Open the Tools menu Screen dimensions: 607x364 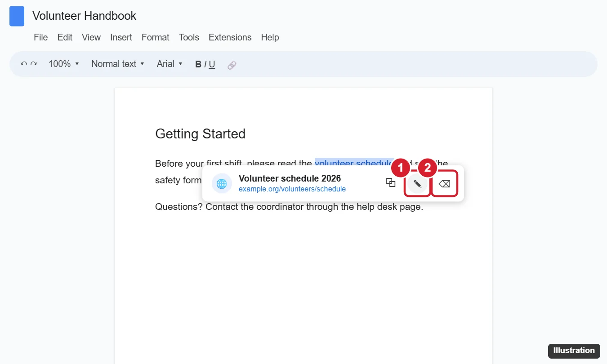[189, 37]
